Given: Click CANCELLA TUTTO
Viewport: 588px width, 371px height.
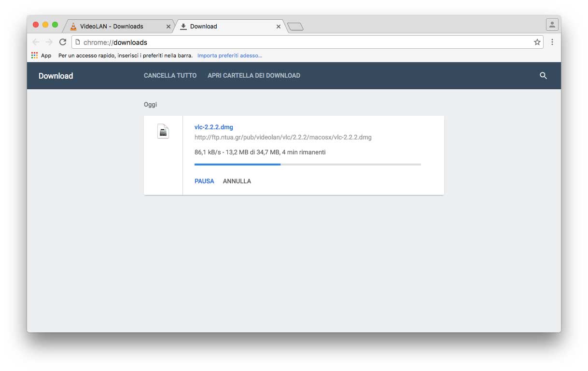Looking at the screenshot, I should (170, 76).
